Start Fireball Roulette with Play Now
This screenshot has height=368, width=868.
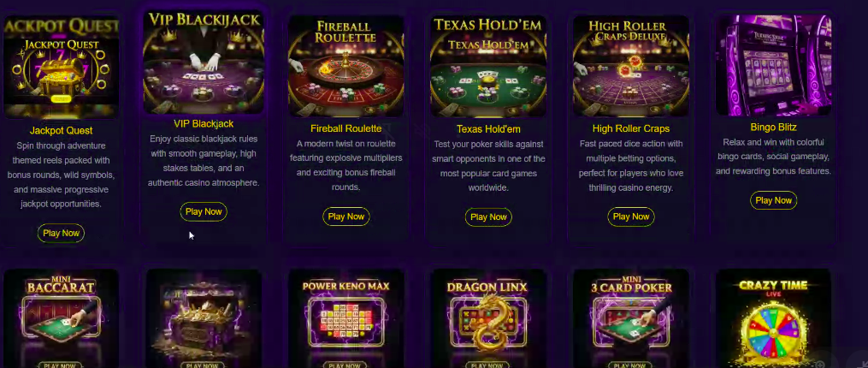point(346,217)
